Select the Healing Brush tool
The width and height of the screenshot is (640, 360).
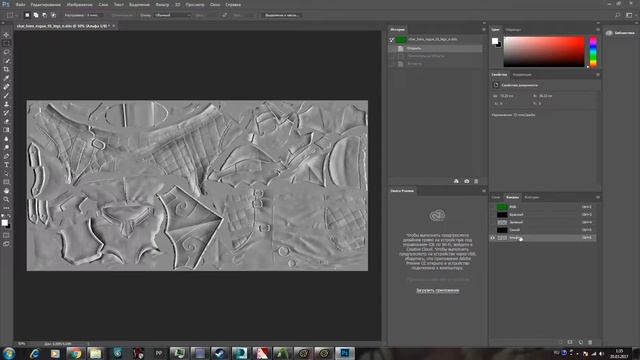click(6, 87)
